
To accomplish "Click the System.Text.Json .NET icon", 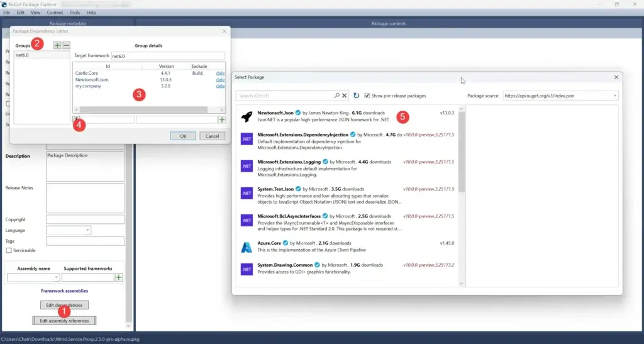I will (x=247, y=193).
